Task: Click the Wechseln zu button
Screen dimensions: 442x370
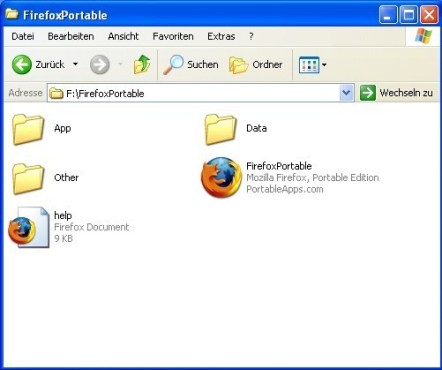Action: click(396, 93)
